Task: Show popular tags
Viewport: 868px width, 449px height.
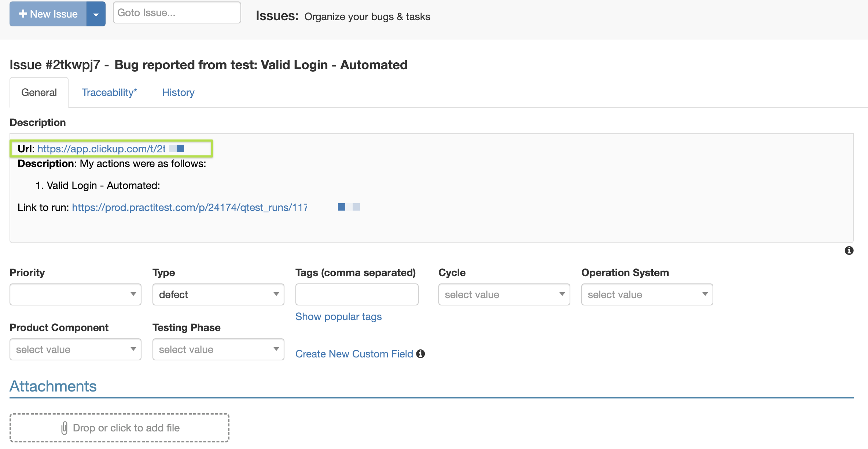Action: click(x=338, y=316)
